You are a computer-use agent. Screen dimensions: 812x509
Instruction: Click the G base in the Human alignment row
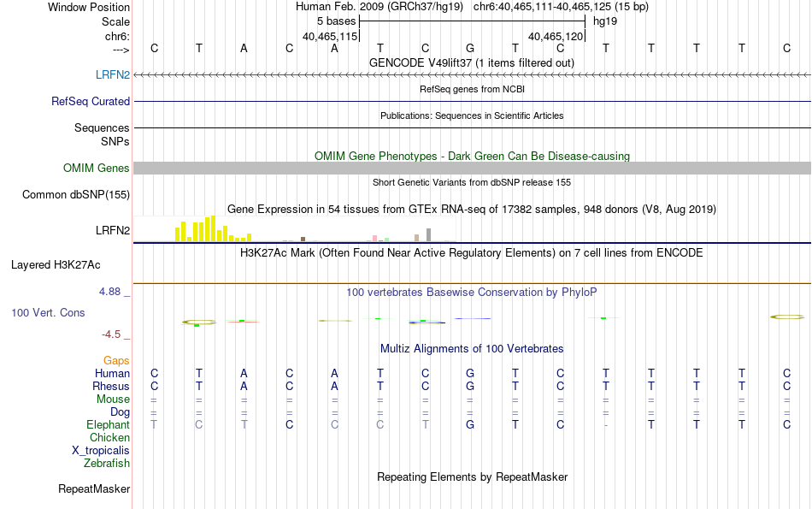coord(470,373)
